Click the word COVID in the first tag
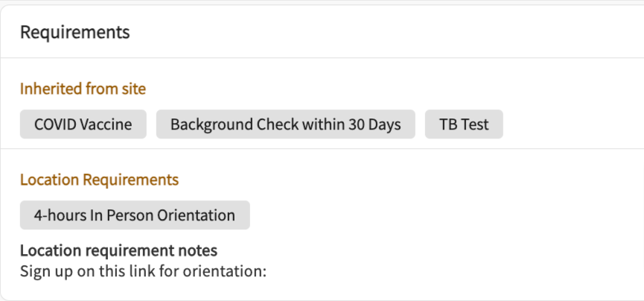Viewport: 644px width, 301px height. click(57, 124)
